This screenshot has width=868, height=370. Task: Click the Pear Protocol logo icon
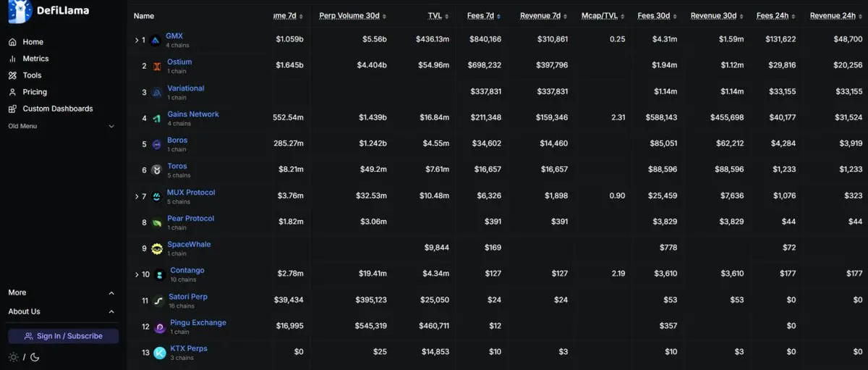tap(156, 223)
